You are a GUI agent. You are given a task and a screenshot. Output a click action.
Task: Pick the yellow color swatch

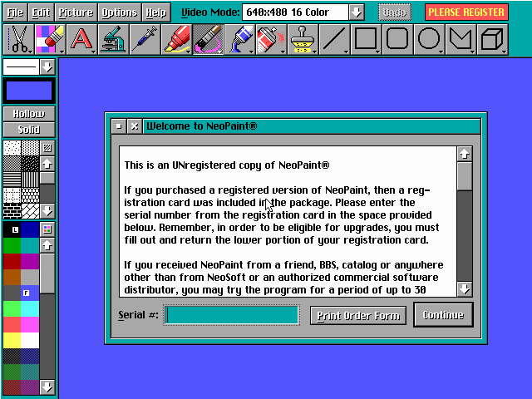[12, 340]
